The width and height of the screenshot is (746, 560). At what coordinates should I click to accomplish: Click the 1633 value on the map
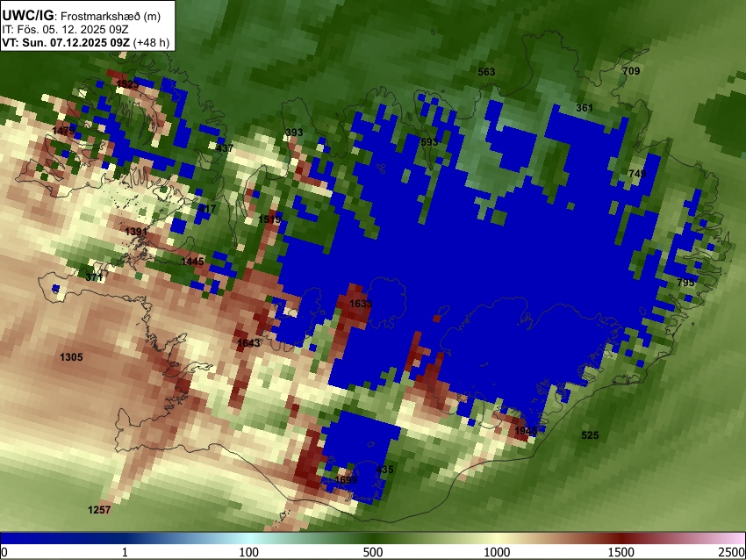361,304
